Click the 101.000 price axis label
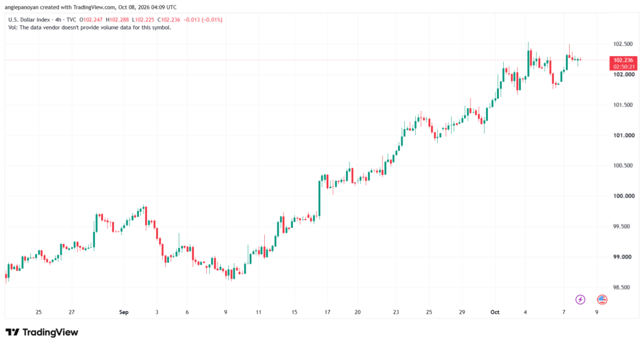Image resolution: width=644 pixels, height=346 pixels. click(623, 135)
